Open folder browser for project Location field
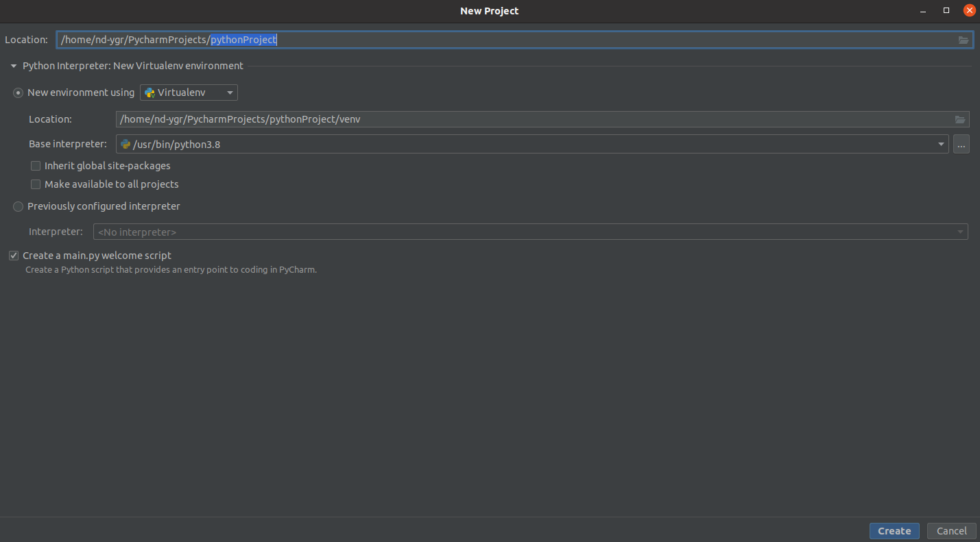980x542 pixels. (x=964, y=40)
